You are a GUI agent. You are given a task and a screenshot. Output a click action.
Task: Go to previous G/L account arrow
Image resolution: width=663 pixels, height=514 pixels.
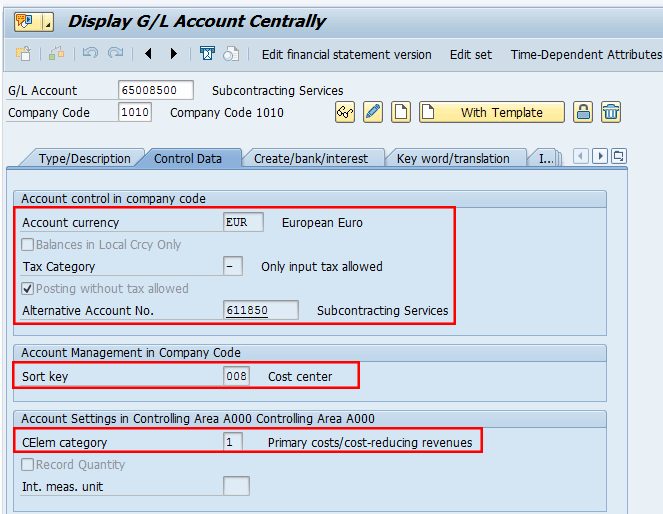pos(149,54)
